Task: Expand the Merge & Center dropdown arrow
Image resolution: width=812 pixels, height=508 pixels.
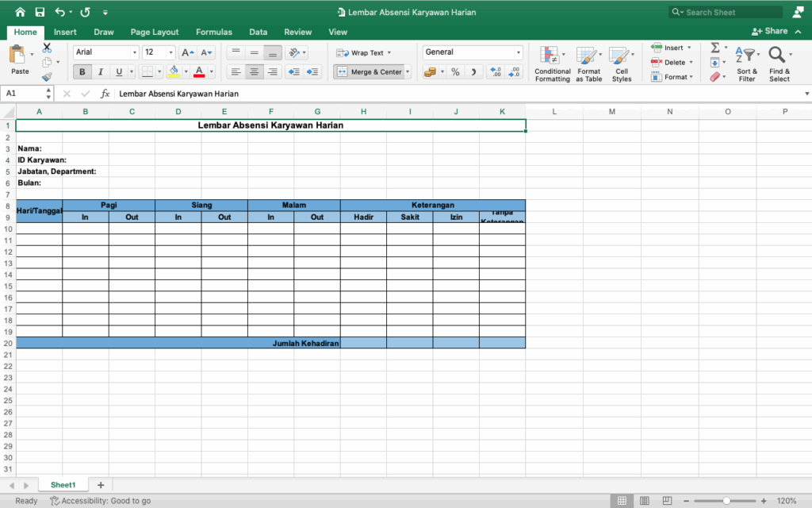Action: (x=408, y=72)
